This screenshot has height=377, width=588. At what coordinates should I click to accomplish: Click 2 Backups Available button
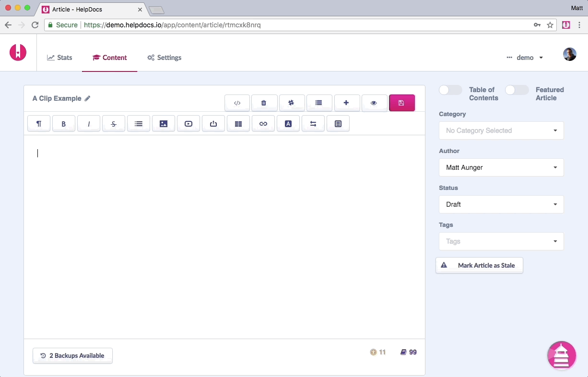72,355
